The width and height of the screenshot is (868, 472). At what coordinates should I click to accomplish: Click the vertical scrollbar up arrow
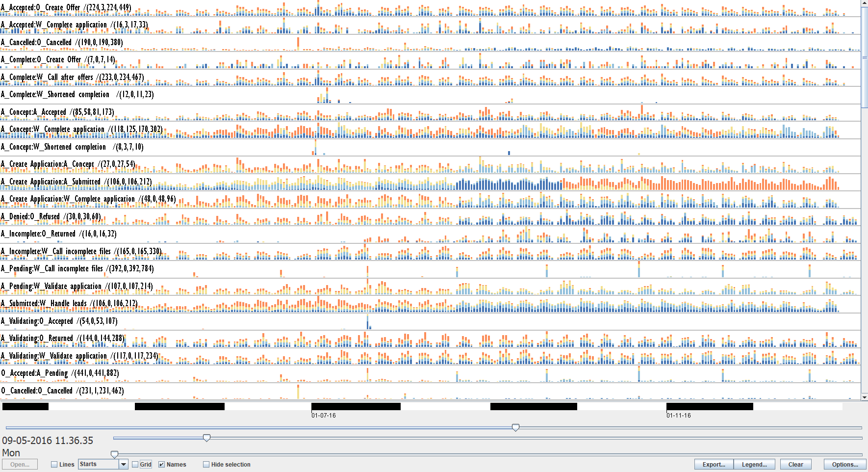pyautogui.click(x=864, y=3)
